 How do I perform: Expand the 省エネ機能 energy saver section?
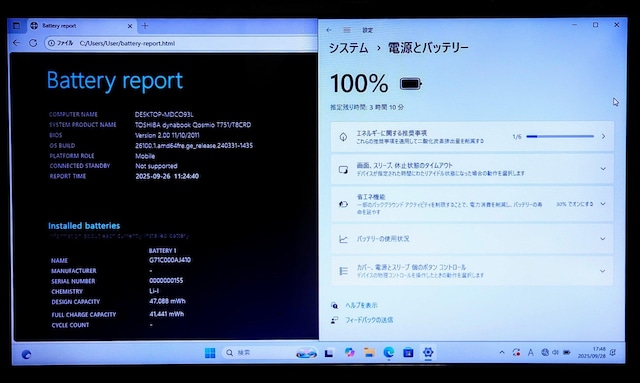coord(472,204)
